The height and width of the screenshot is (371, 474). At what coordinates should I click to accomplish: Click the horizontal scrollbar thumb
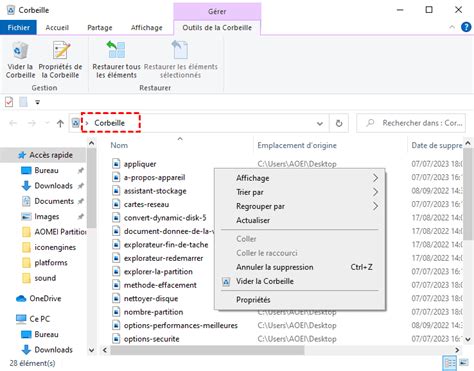pyautogui.click(x=207, y=350)
